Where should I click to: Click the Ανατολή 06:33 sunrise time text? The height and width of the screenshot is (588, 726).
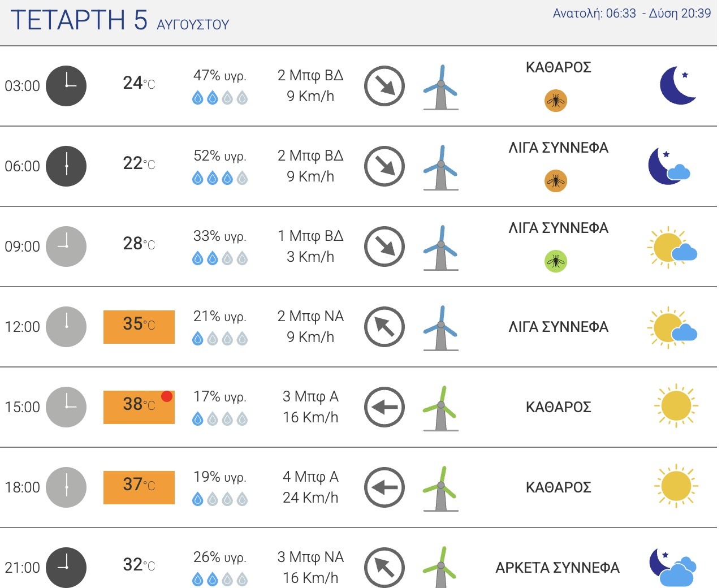point(594,14)
